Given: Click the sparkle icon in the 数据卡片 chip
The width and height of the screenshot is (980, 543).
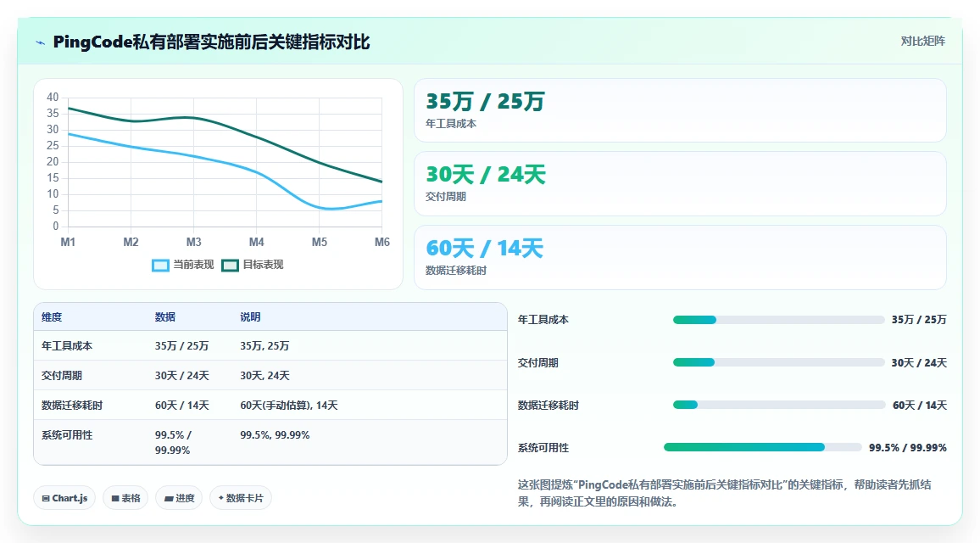Looking at the screenshot, I should click(220, 498).
